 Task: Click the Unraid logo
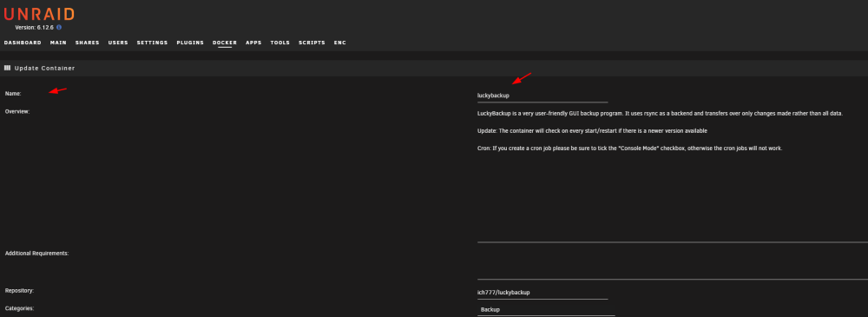pyautogui.click(x=39, y=14)
